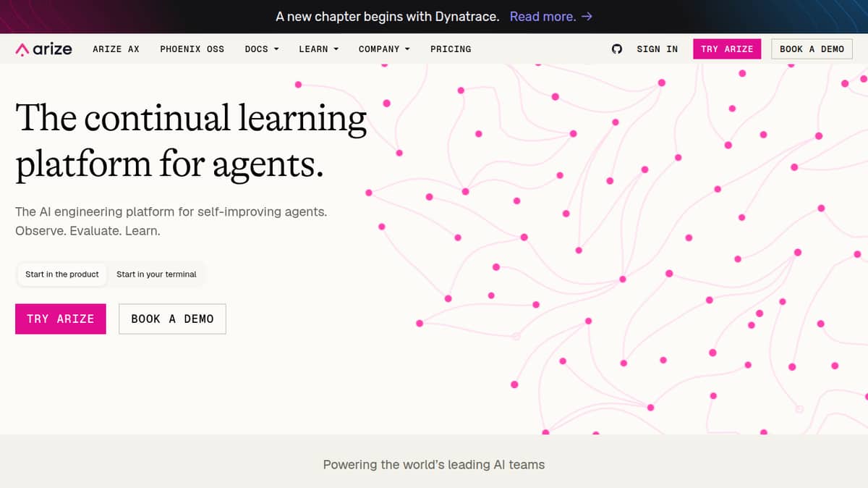Open the Arize AX page

(116, 49)
